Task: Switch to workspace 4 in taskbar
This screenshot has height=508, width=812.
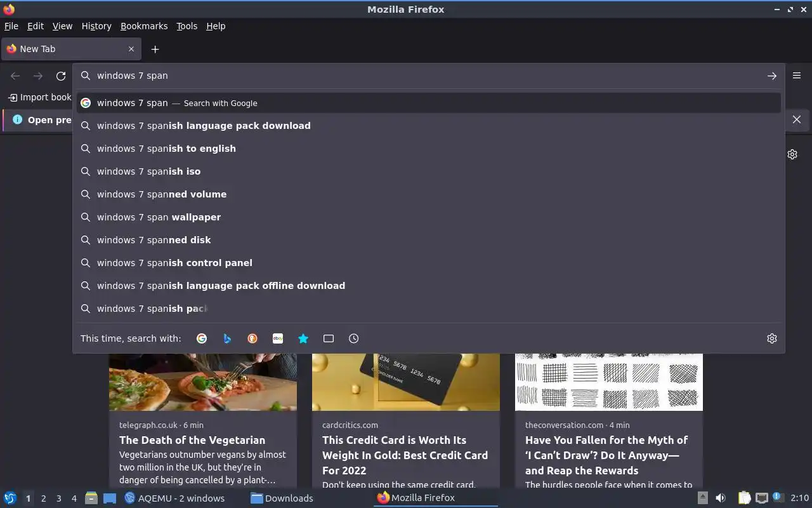Action: (x=74, y=498)
